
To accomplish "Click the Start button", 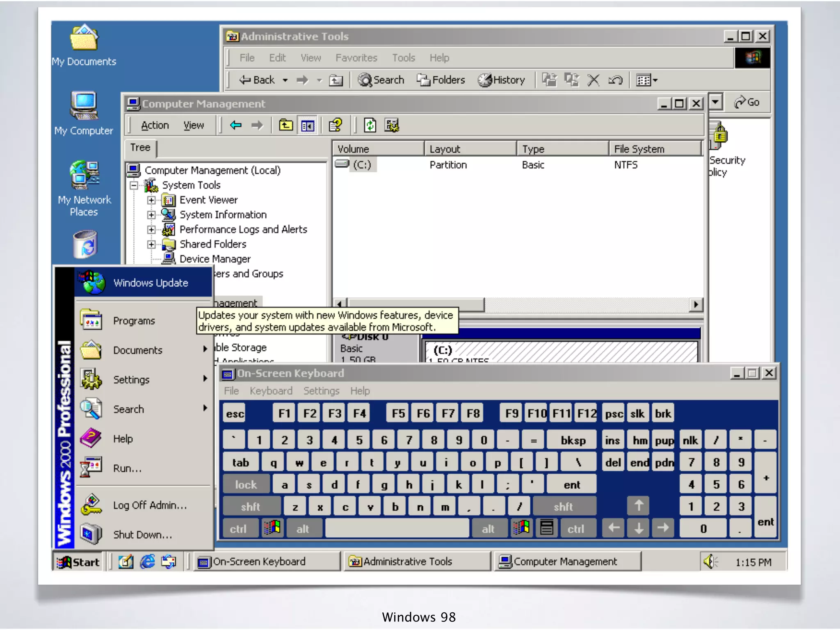I will tap(79, 562).
